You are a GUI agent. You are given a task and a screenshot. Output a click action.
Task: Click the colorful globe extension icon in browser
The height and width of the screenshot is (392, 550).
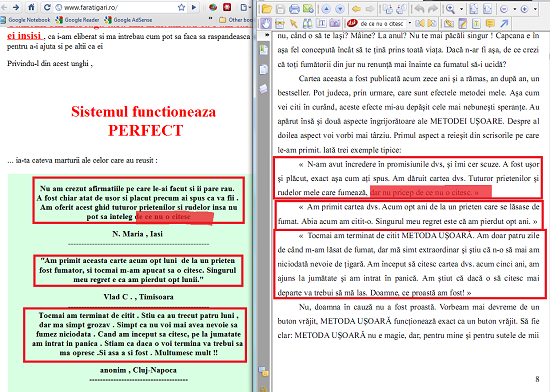tap(213, 7)
